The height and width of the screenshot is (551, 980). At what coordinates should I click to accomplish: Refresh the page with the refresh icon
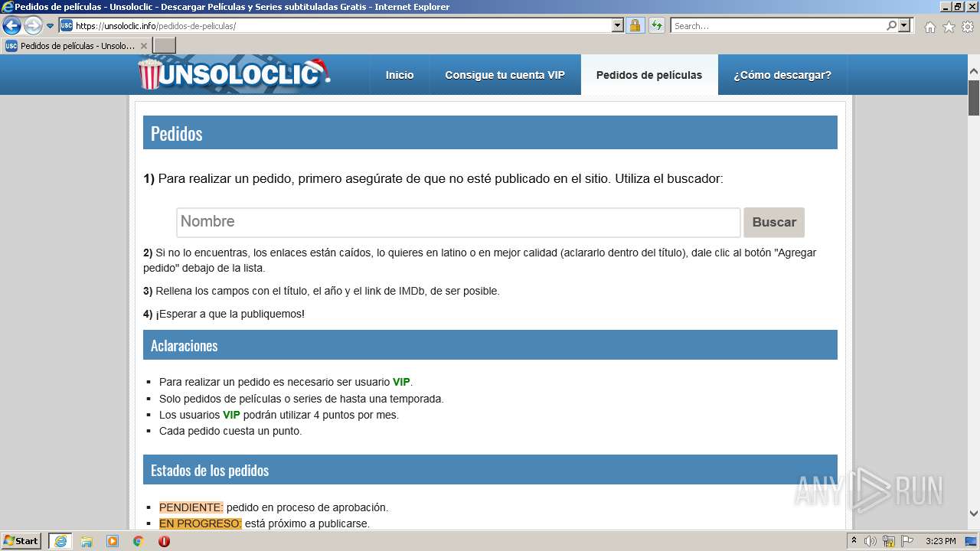coord(657,26)
